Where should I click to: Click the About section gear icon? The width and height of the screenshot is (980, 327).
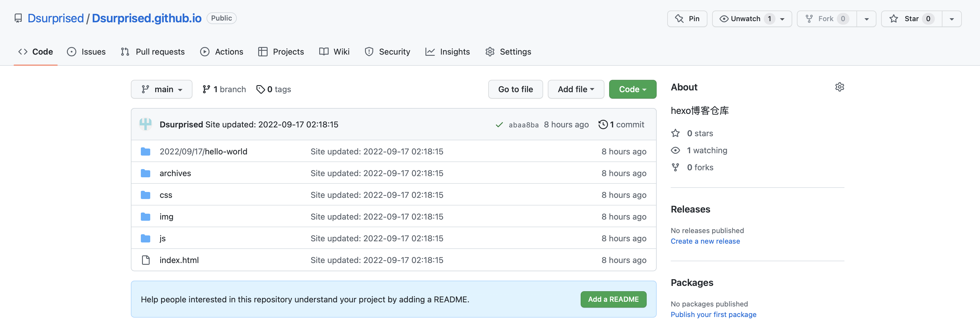tap(839, 87)
